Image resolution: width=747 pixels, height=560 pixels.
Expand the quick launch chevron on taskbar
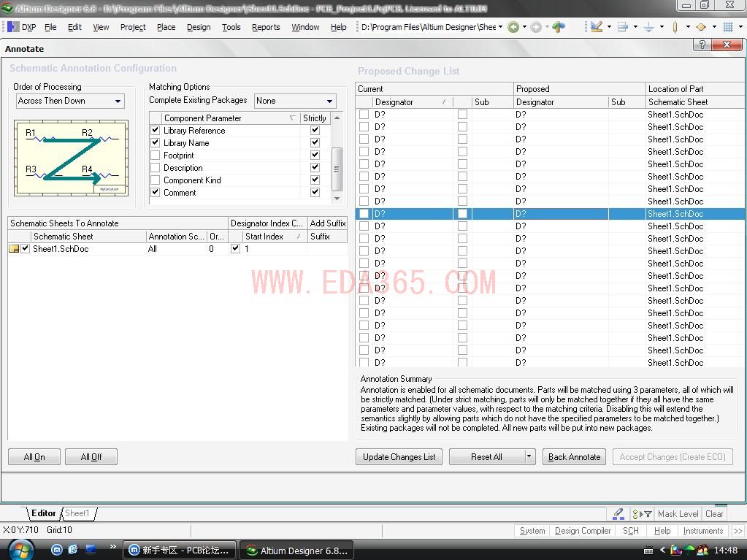click(113, 547)
